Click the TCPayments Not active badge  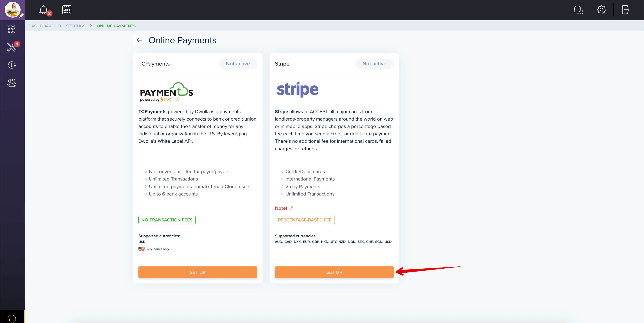(238, 64)
